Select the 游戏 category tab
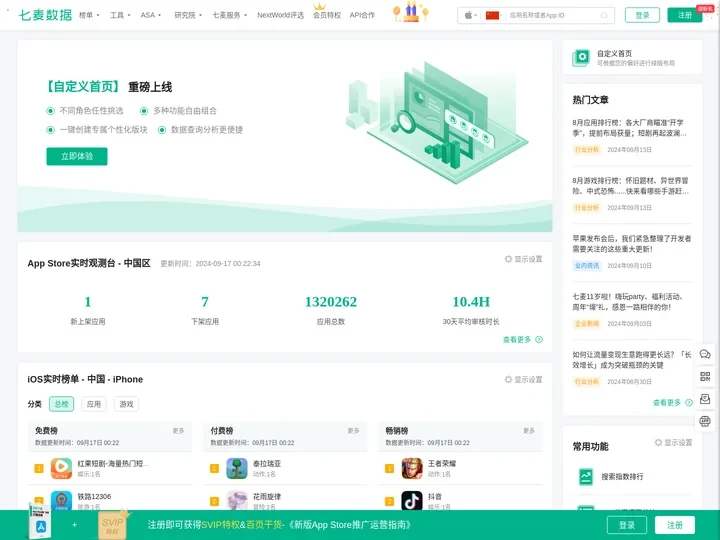The image size is (720, 540). click(x=126, y=404)
